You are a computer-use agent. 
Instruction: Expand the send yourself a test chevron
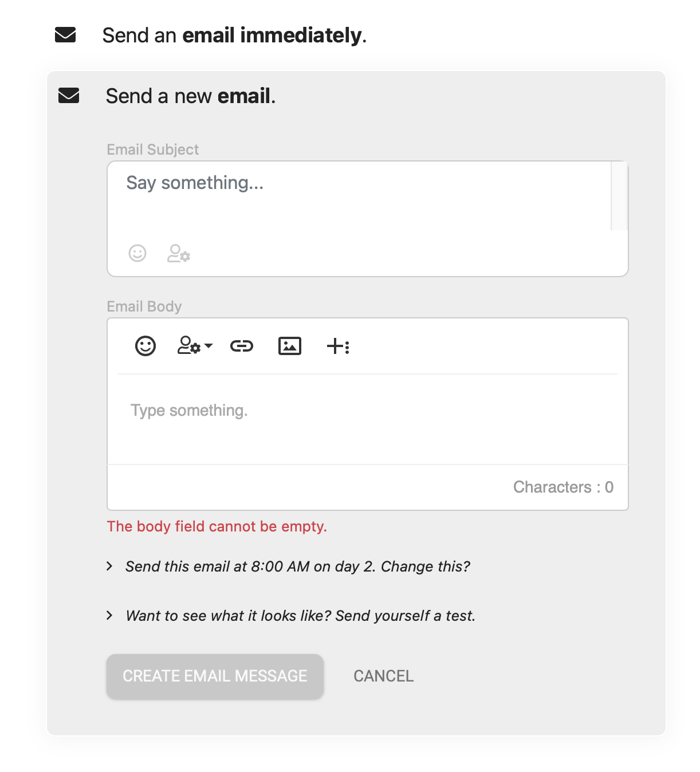(109, 616)
